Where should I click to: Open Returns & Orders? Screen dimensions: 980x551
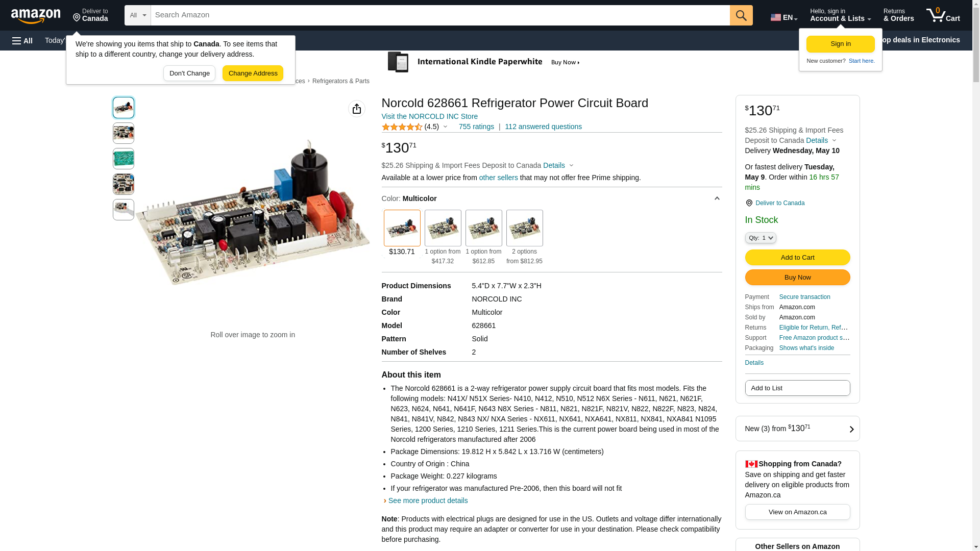898,15
